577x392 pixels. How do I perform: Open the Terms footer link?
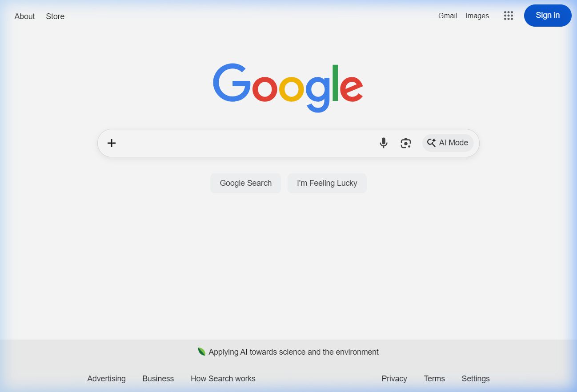434,379
